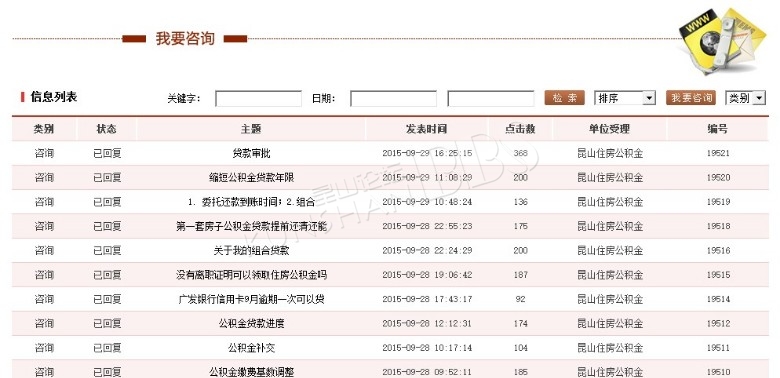Click the timestamp 2015-09-28 17:43:17

click(x=427, y=299)
